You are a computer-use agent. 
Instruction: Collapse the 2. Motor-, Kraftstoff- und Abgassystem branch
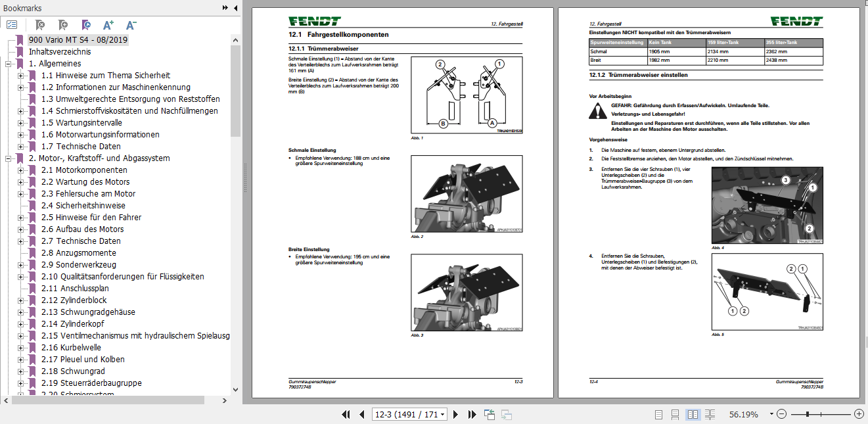tap(9, 158)
